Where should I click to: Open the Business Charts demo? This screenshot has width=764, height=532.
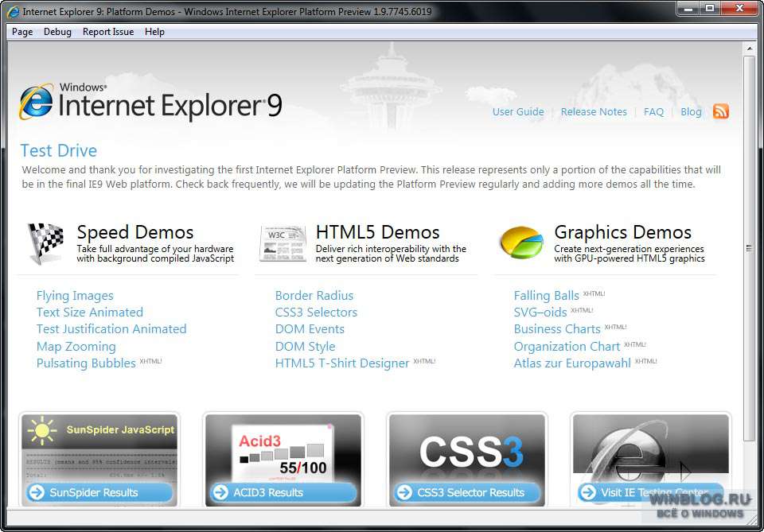(557, 329)
